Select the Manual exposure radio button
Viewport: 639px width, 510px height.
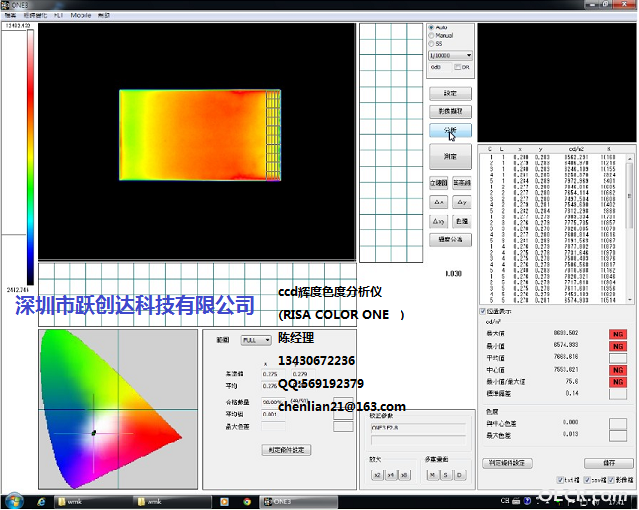tap(431, 35)
